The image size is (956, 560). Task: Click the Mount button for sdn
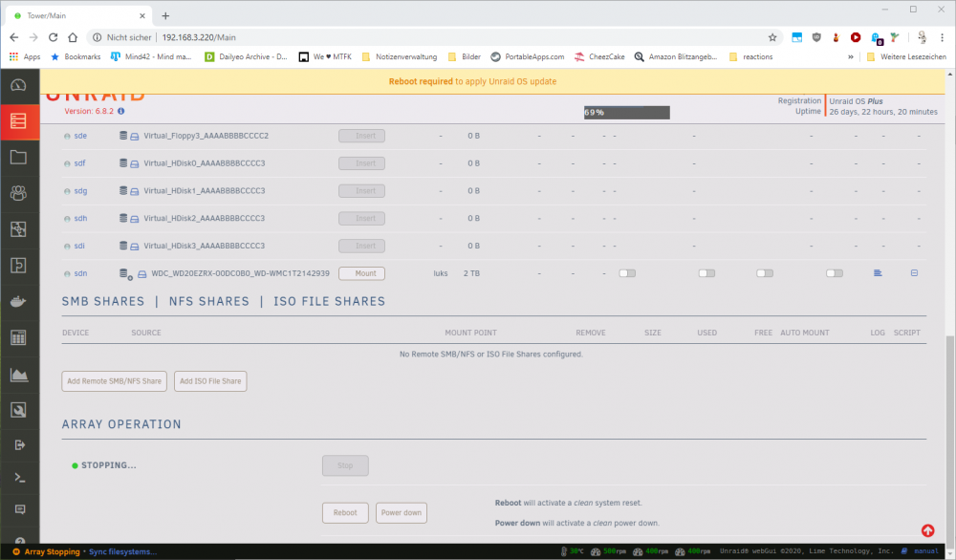point(361,273)
